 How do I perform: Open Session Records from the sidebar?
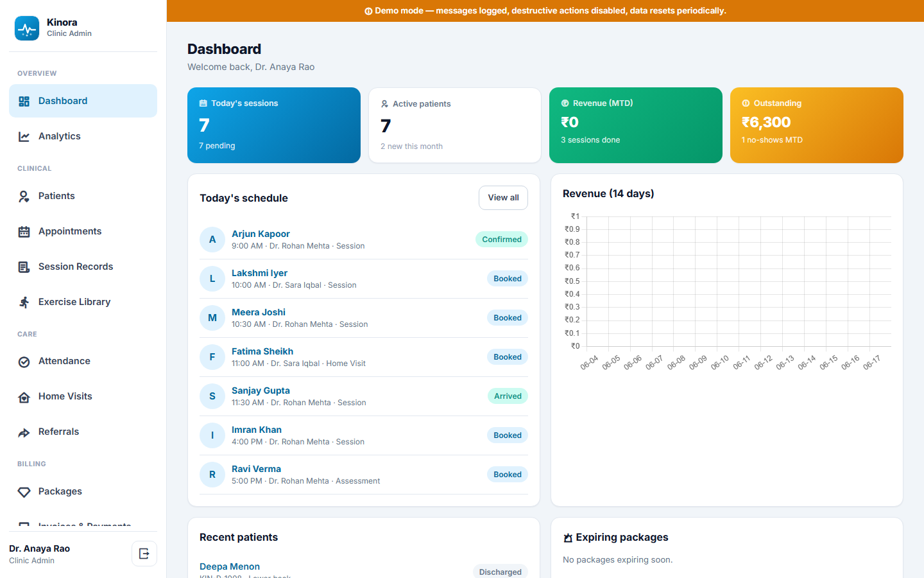83,267
